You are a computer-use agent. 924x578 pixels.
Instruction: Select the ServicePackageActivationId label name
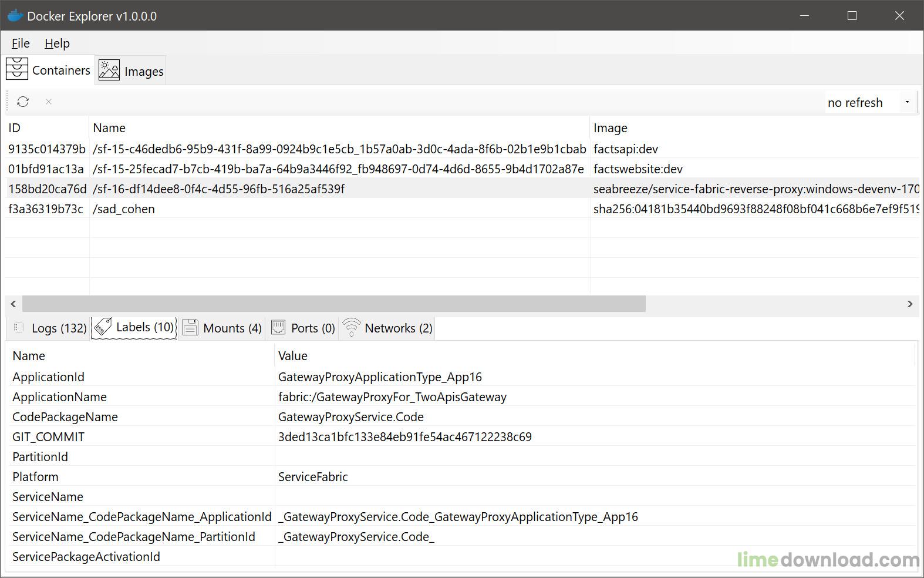tap(86, 556)
